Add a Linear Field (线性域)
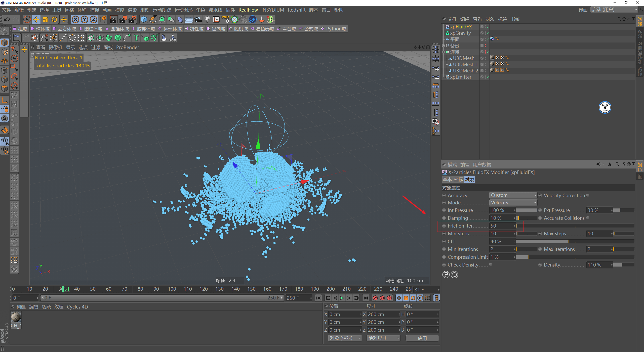The height and width of the screenshot is (352, 644). pyautogui.click(x=194, y=29)
